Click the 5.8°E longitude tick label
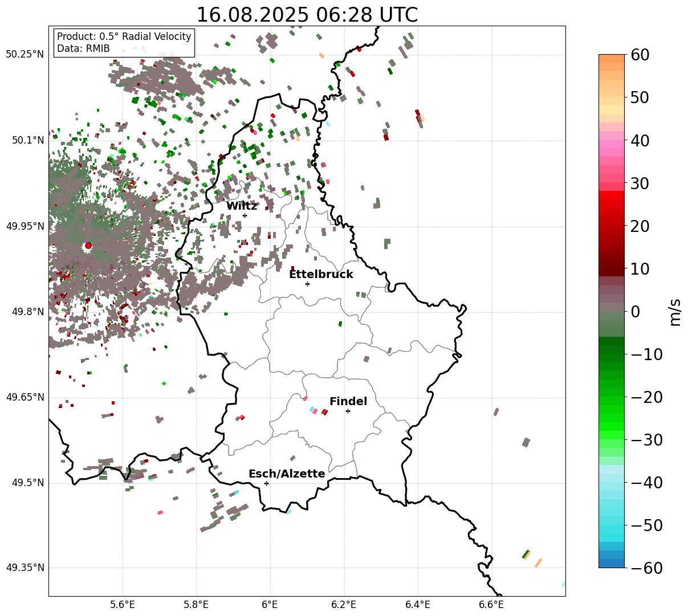Viewport: 688px width, 616px height. (196, 605)
